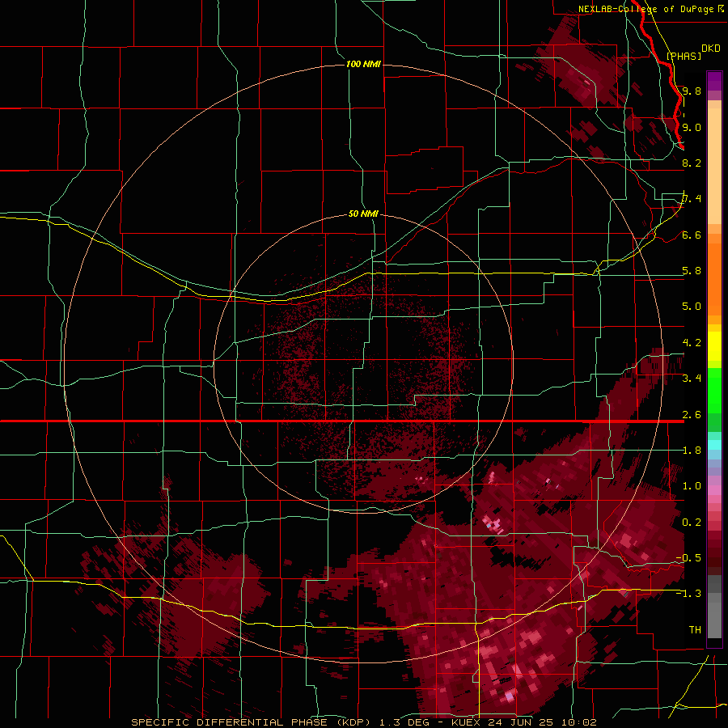Viewport: 728px width, 728px height.
Task: Click the "KUEX" station ID in the caption
Action: 466,722
